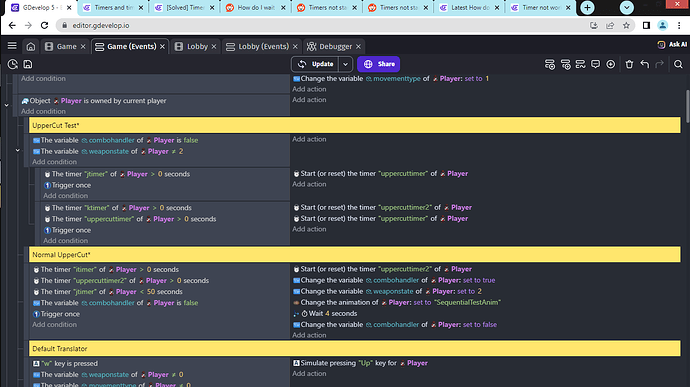
Task: Select the uppercuttimer2 greater than 0 condition
Action: click(x=121, y=281)
